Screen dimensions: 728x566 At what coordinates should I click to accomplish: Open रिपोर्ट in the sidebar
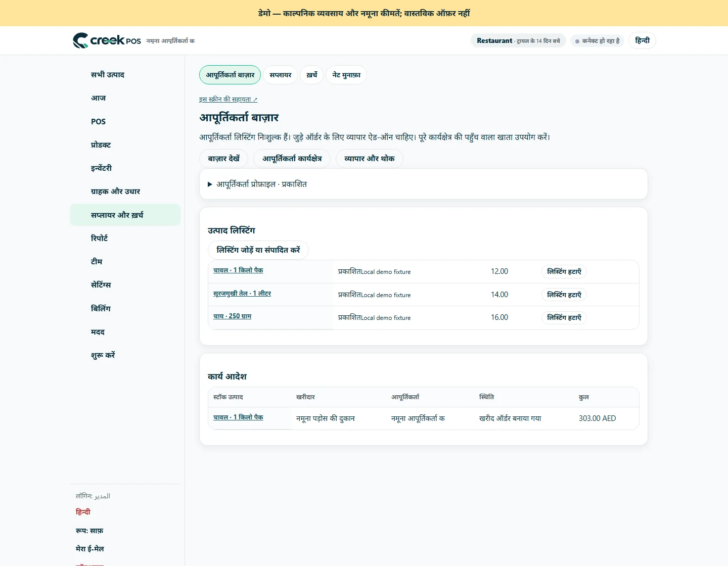125,238
